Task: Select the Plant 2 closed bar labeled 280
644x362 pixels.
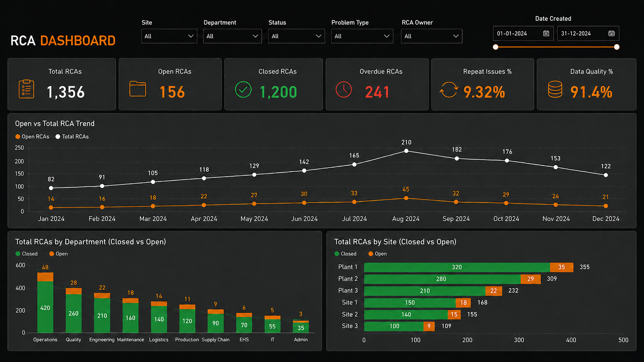Action: coord(442,279)
